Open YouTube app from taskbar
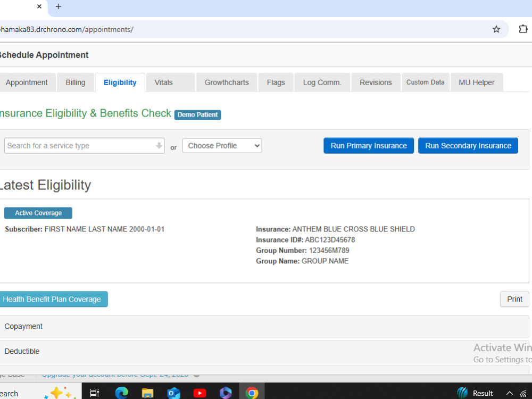The height and width of the screenshot is (399, 532). pyautogui.click(x=199, y=393)
